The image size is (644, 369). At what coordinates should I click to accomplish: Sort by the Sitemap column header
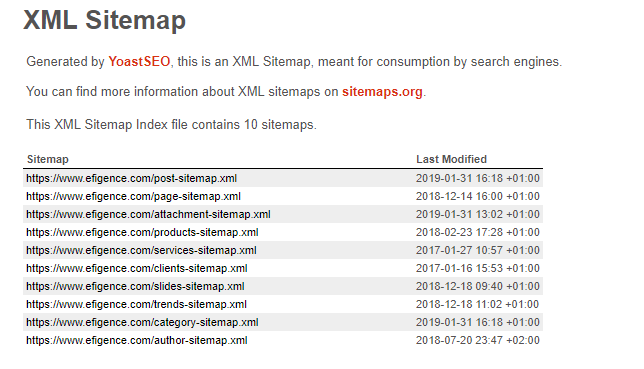pyautogui.click(x=48, y=159)
